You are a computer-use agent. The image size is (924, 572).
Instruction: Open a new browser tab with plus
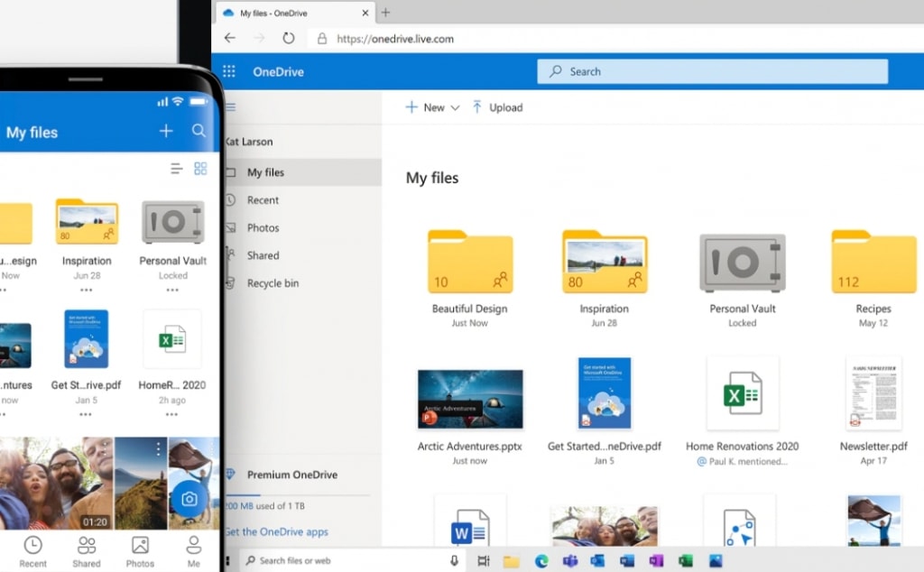click(x=385, y=13)
